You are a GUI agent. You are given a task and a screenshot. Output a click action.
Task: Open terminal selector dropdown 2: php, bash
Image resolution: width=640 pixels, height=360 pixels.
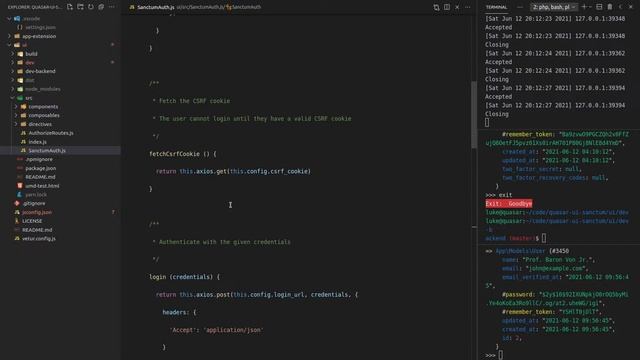pyautogui.click(x=554, y=7)
